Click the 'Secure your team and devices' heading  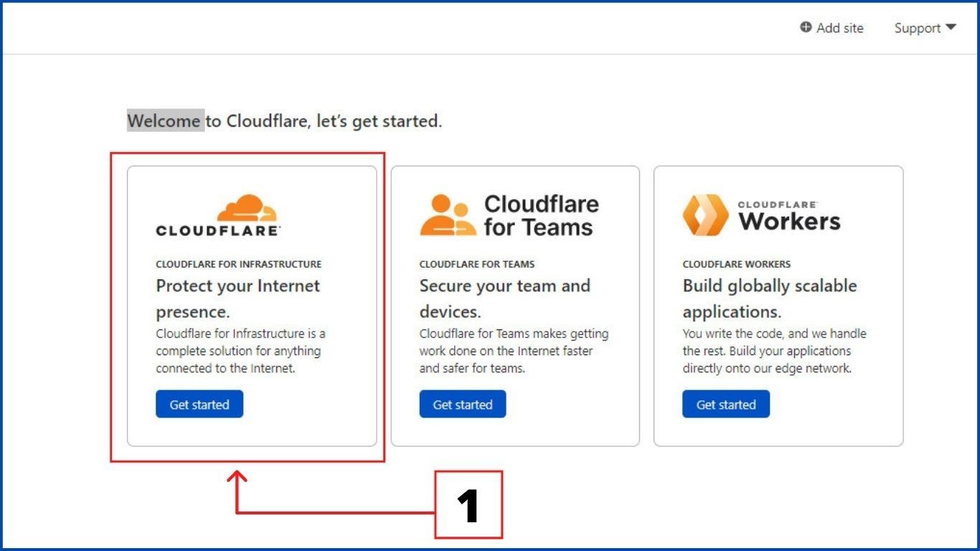[504, 298]
